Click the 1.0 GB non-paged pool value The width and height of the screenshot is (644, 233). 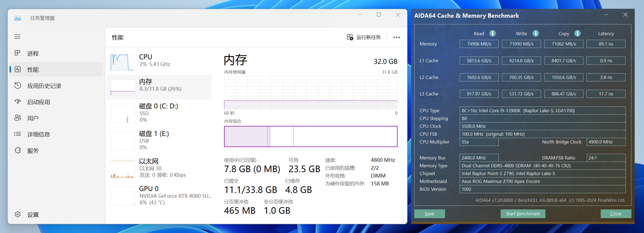pos(277,211)
